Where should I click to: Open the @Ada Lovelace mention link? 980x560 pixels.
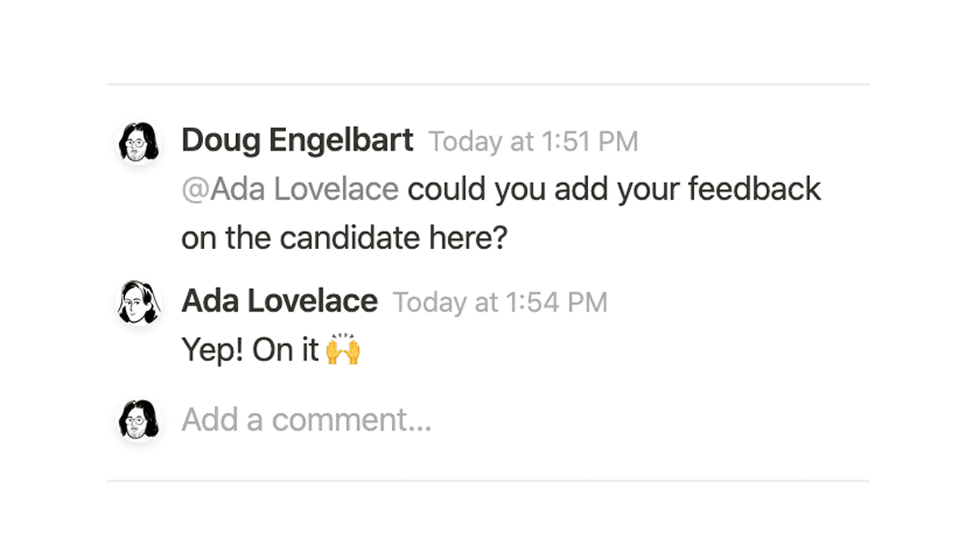[x=290, y=189]
